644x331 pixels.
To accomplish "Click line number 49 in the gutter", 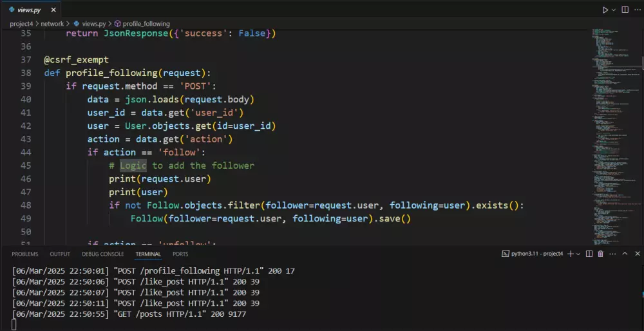I will 26,218.
